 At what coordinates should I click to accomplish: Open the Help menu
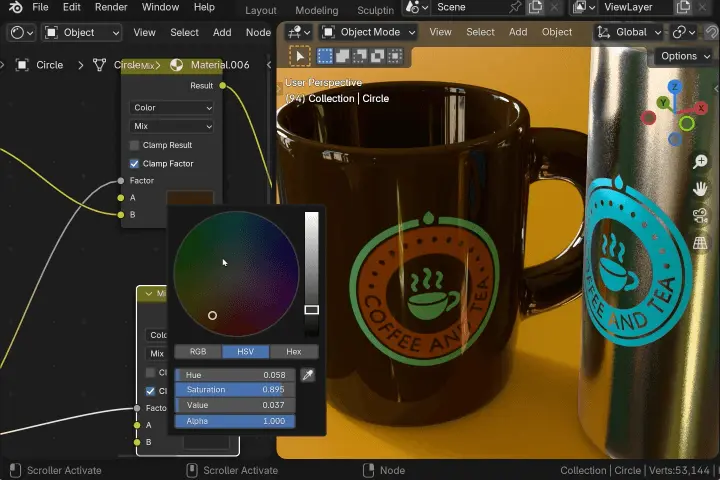(204, 7)
